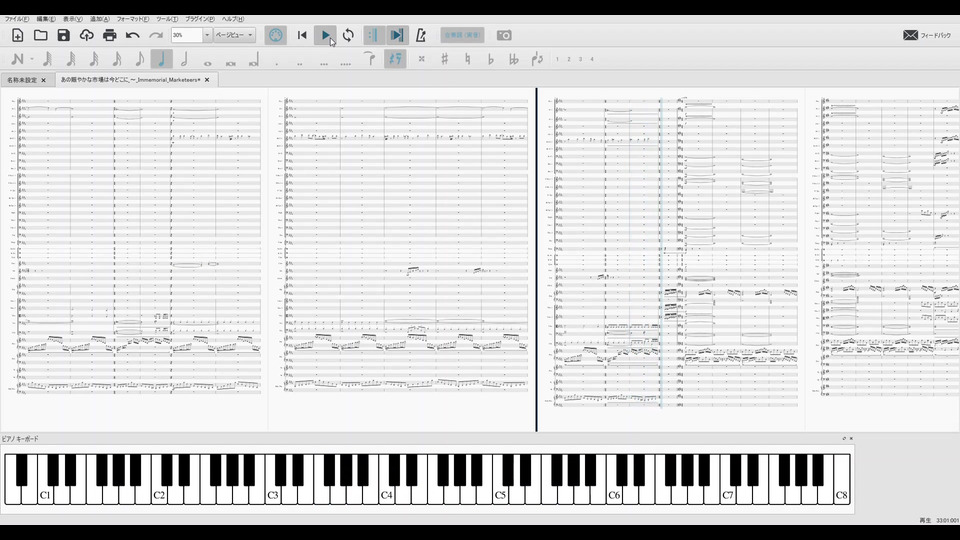Select the 128th note duration
This screenshot has height=540, width=960.
click(x=47, y=59)
